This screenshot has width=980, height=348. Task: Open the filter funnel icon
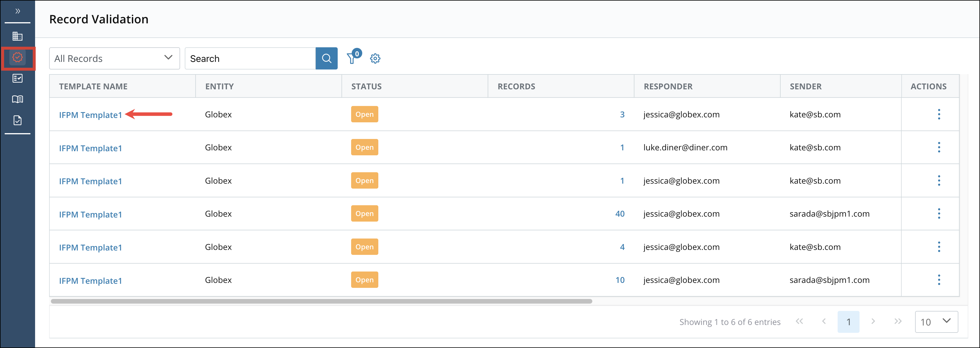coord(351,58)
